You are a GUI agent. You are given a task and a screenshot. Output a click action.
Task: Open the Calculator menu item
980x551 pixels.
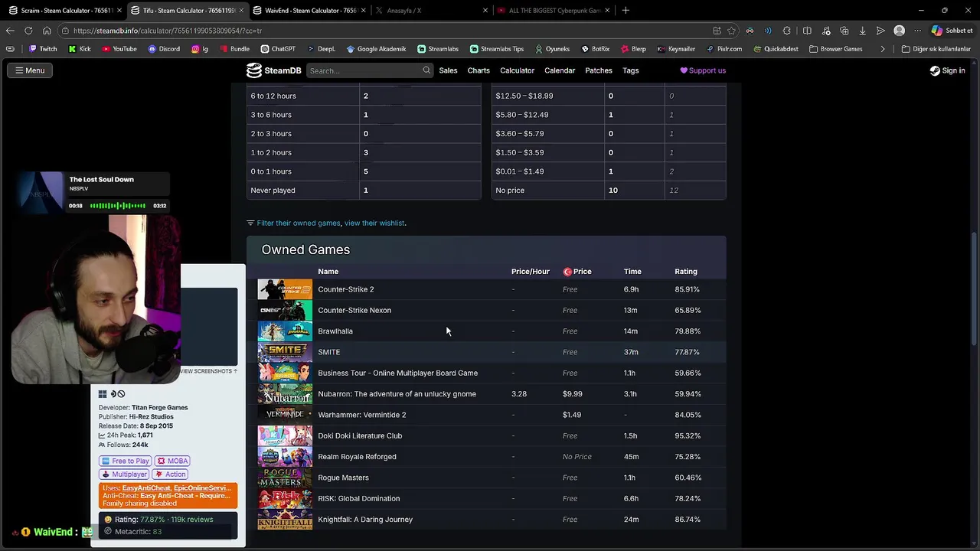pos(517,70)
